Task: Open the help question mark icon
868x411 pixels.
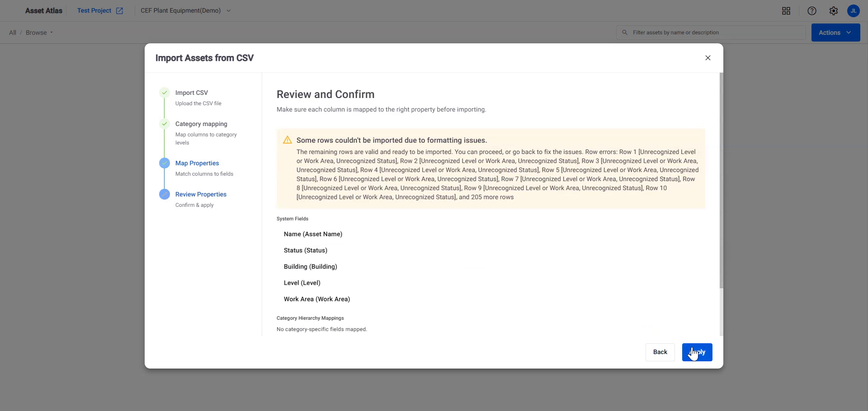Action: (812, 11)
